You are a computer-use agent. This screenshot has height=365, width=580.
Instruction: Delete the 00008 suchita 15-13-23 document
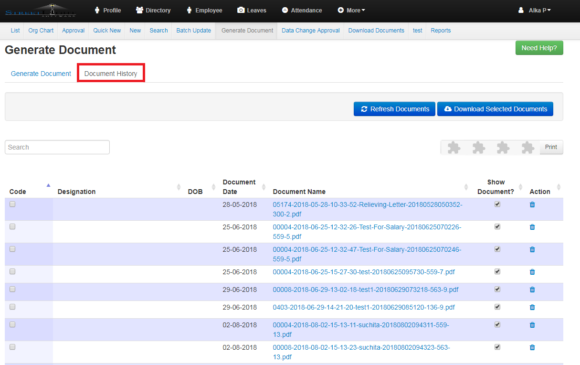click(532, 348)
